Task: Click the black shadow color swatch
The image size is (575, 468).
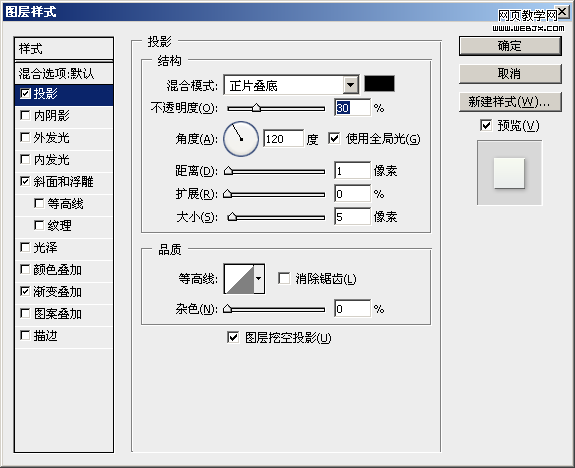Action: click(x=380, y=84)
